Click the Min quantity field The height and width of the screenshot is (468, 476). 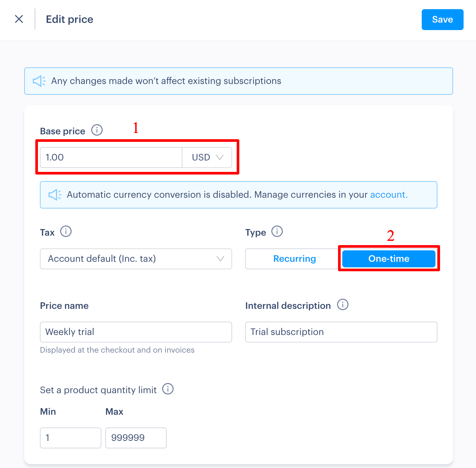(x=71, y=438)
